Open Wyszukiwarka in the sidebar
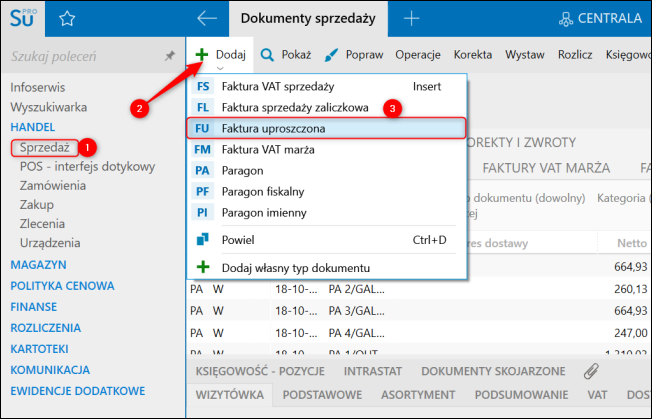 pyautogui.click(x=49, y=107)
